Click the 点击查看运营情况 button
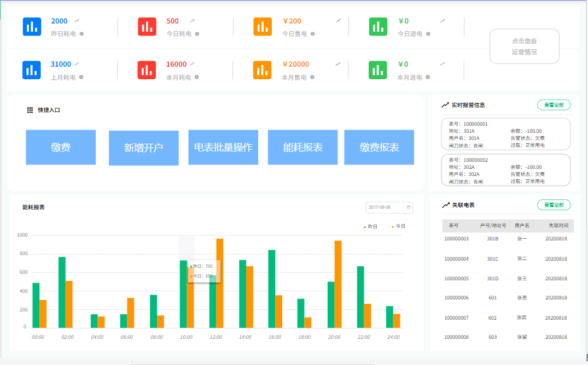 [524, 46]
